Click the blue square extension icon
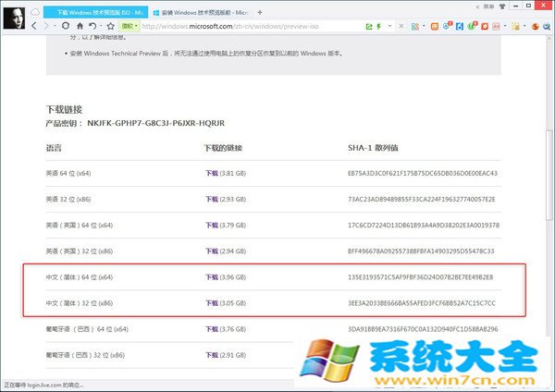 pyautogui.click(x=460, y=26)
